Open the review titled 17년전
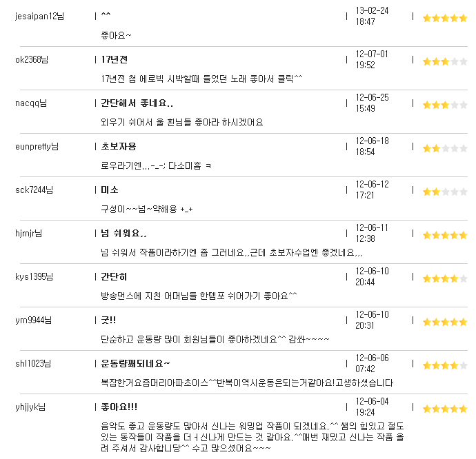The image size is (476, 459). [x=114, y=59]
